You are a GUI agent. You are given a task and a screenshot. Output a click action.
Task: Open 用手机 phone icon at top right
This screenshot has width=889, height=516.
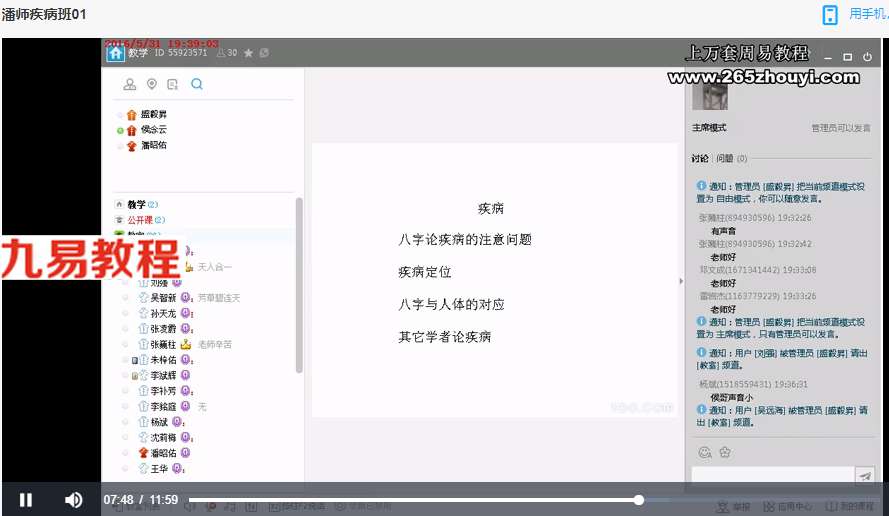click(830, 15)
